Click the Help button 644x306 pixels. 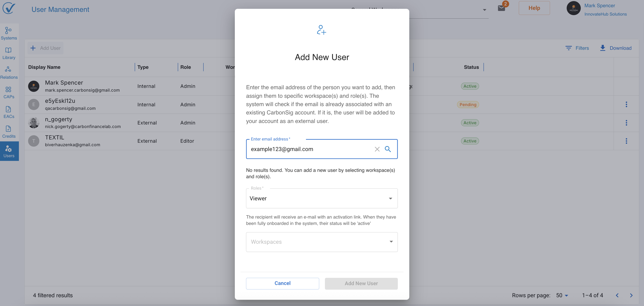tap(534, 8)
